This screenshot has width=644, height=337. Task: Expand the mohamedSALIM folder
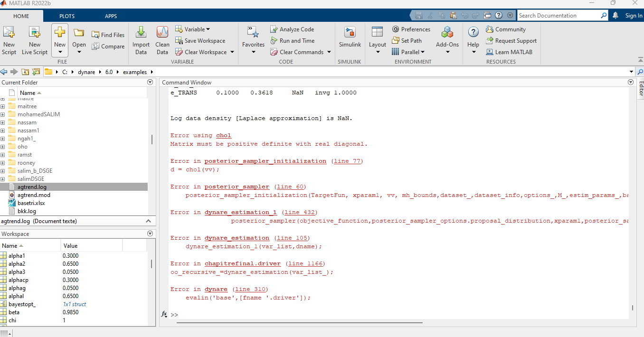click(x=3, y=114)
